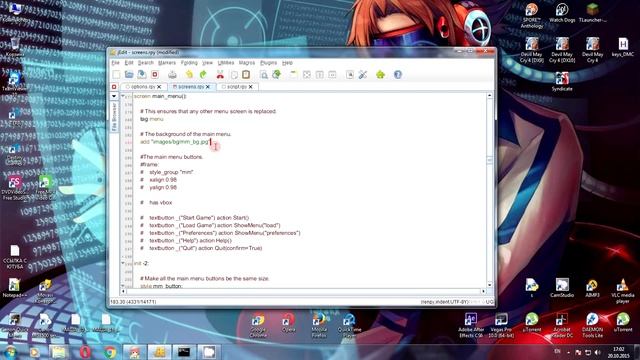640x360 pixels.
Task: Open the Folding menu
Action: click(189, 63)
